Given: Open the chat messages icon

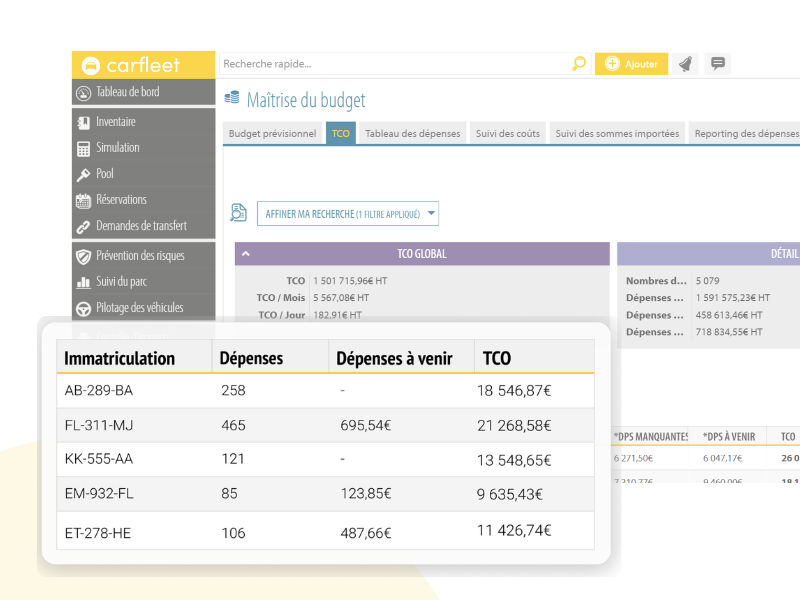Looking at the screenshot, I should 717,64.
